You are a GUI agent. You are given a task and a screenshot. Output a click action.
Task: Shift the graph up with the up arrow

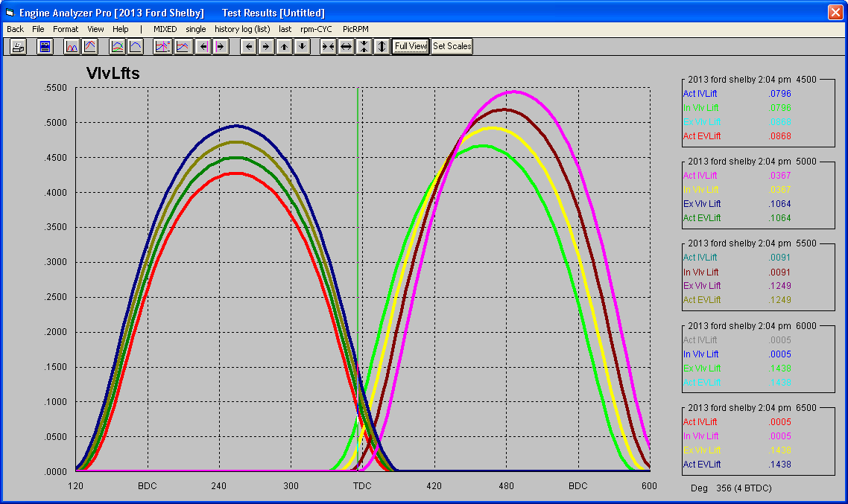point(284,46)
